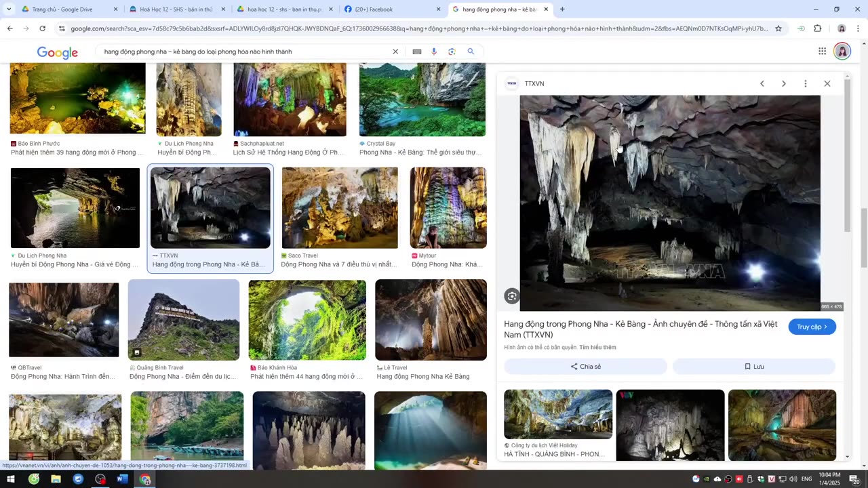The width and height of the screenshot is (868, 488).
Task: Open File Explorer from the taskbar
Action: 56,479
